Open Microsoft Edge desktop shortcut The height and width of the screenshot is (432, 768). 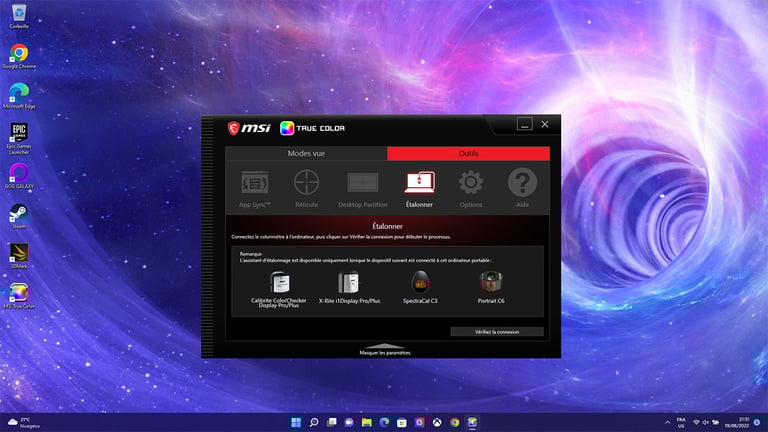(19, 96)
